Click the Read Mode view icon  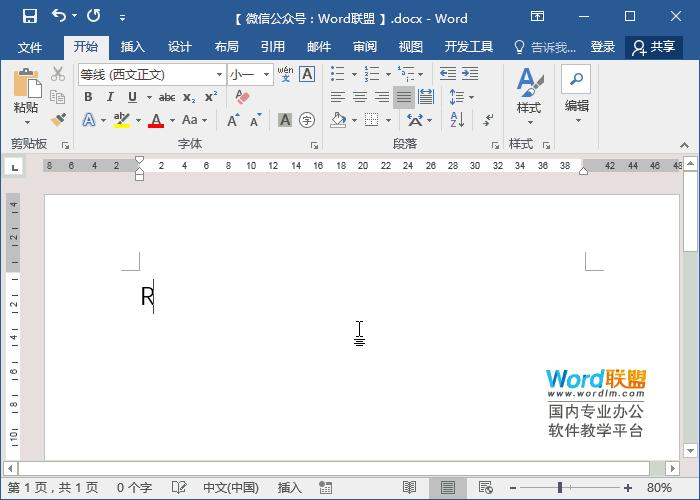[x=409, y=488]
